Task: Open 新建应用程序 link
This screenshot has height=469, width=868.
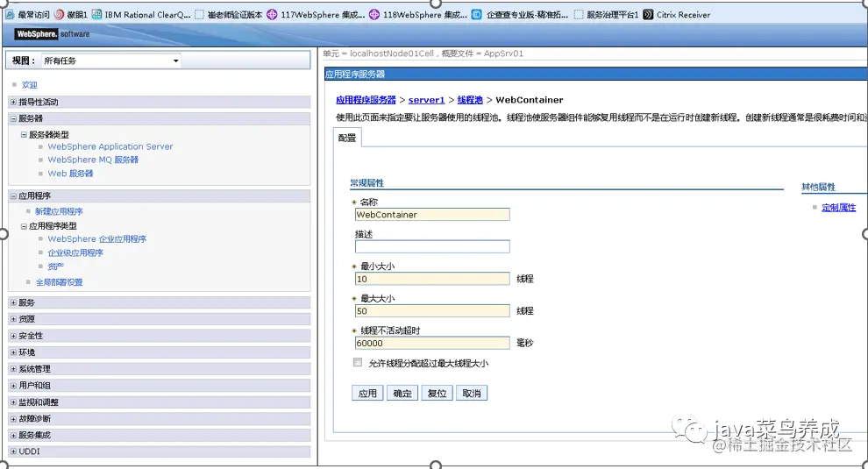Action: (x=59, y=211)
